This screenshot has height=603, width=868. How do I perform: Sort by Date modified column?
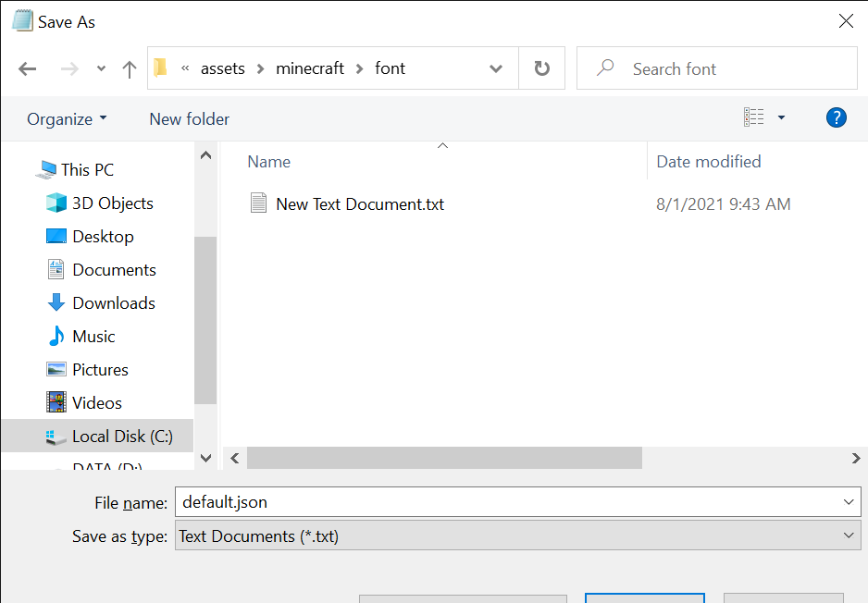pos(709,162)
